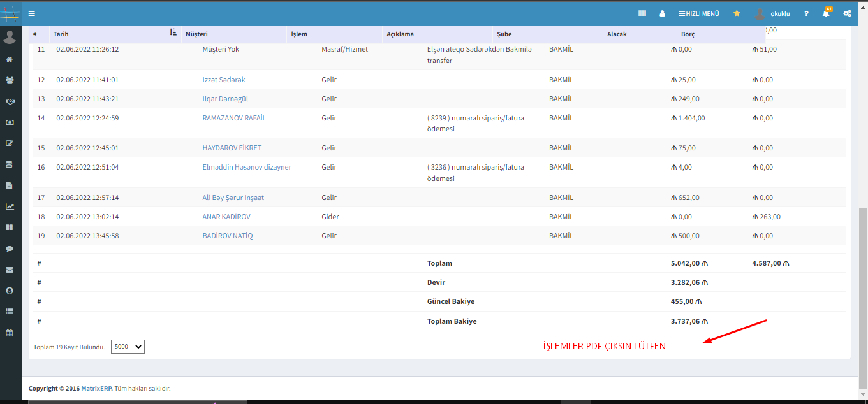This screenshot has width=868, height=404.
Task: Open customer RAMAZANOV RAFAİL link
Action: click(234, 118)
